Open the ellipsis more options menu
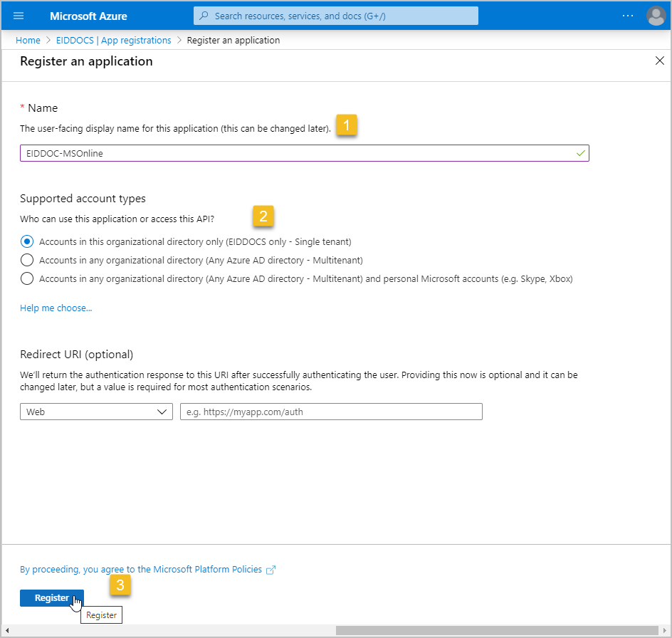 point(627,16)
